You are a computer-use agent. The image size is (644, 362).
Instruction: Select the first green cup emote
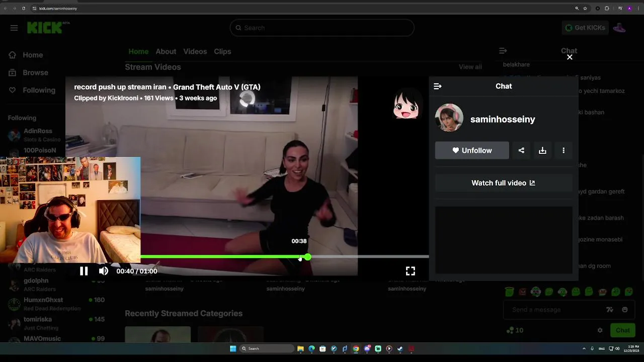click(509, 292)
